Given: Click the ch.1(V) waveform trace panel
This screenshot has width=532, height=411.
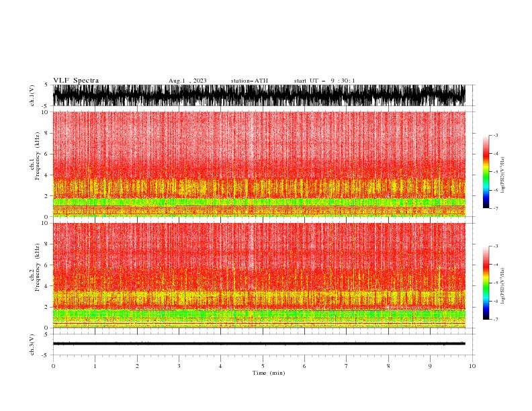Looking at the screenshot, I should click(259, 95).
